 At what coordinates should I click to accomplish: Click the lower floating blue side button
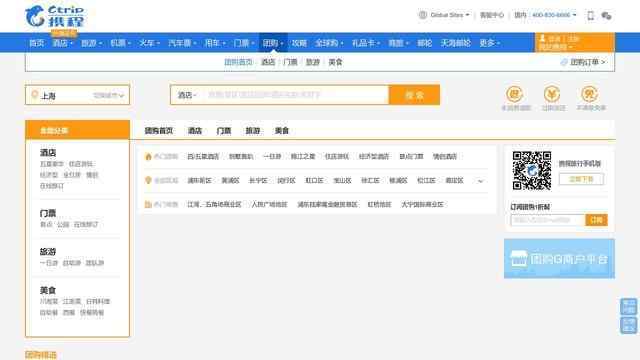[x=629, y=325]
